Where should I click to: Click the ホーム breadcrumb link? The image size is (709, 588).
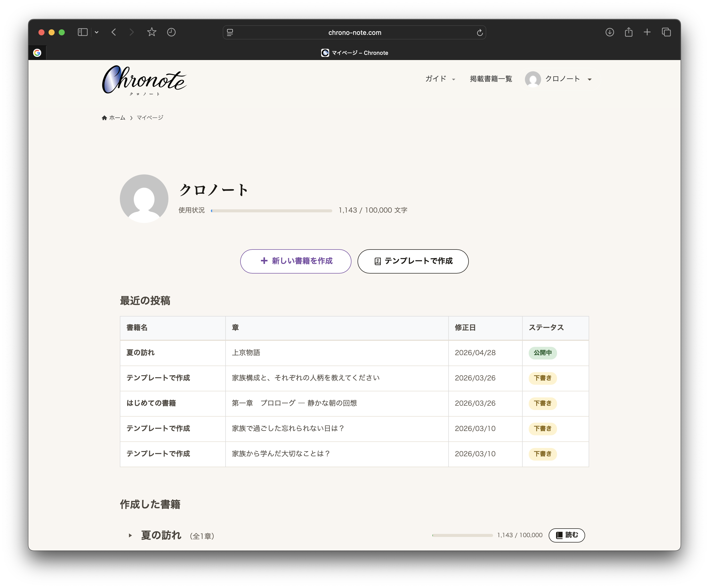pos(114,118)
